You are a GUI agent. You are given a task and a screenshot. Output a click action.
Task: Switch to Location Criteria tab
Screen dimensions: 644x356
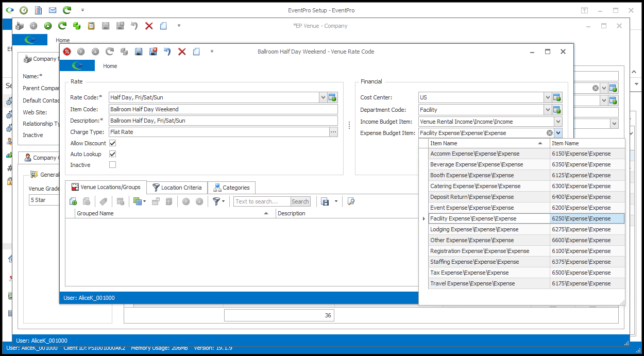click(x=177, y=188)
